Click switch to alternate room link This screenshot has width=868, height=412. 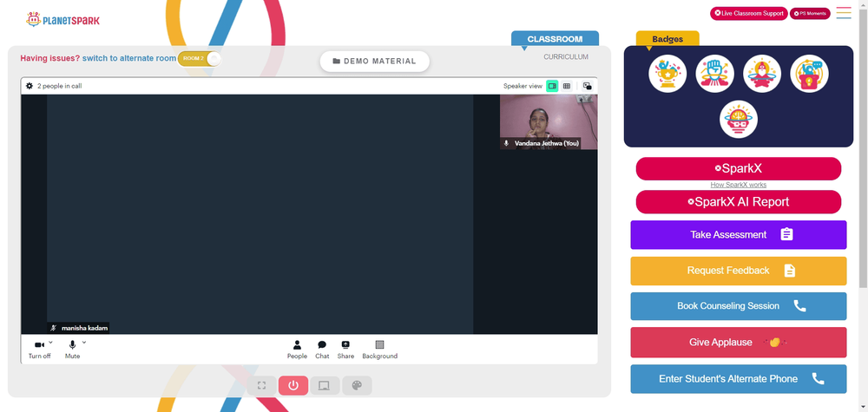129,58
